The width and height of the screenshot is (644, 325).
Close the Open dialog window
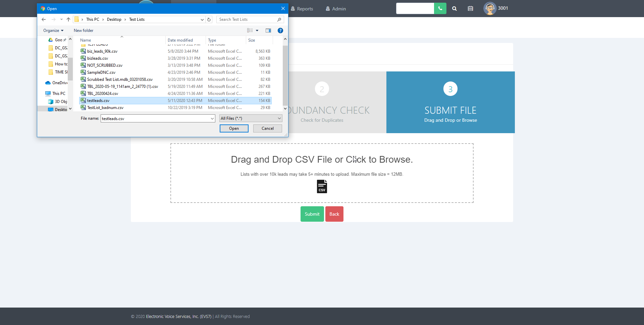coord(283,8)
